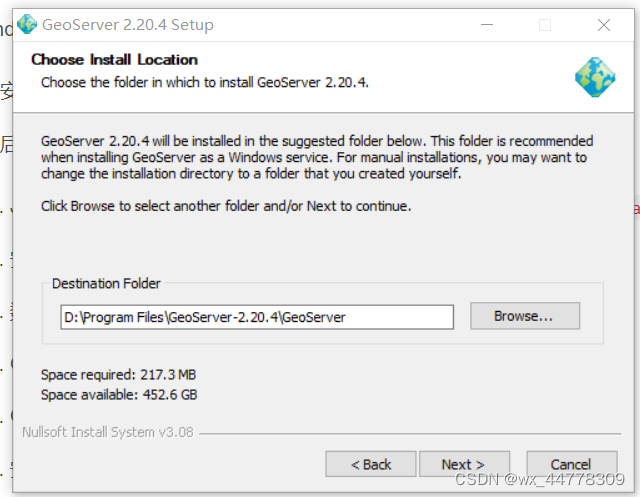This screenshot has width=640, height=497.
Task: Select the 'Choose Install Location' heading
Action: [x=115, y=60]
